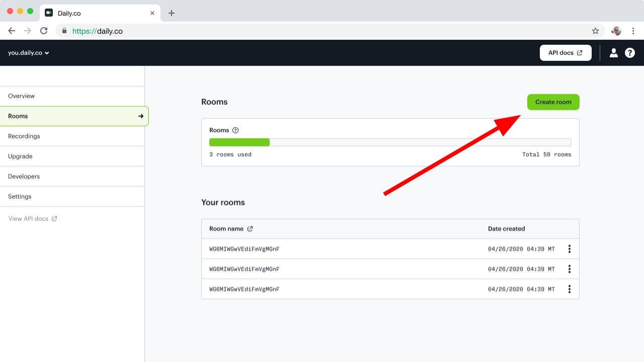
Task: Click the browser forward arrow
Action: pyautogui.click(x=28, y=31)
